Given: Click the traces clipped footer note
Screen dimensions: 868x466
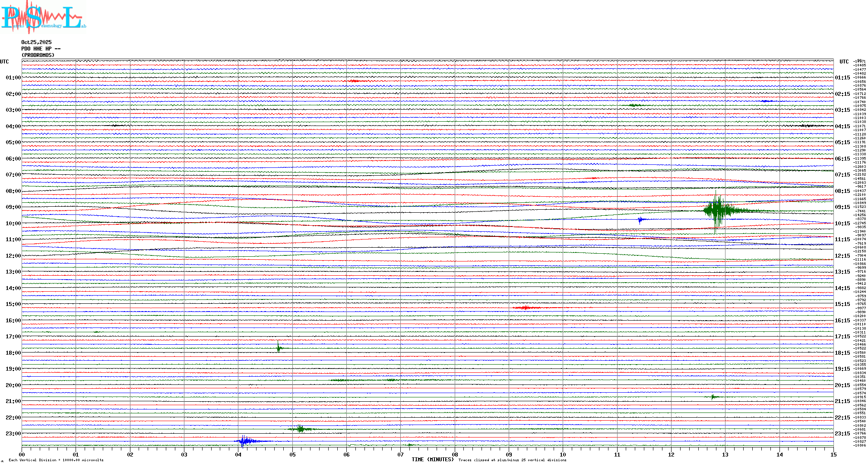Looking at the screenshot, I should [x=512, y=460].
